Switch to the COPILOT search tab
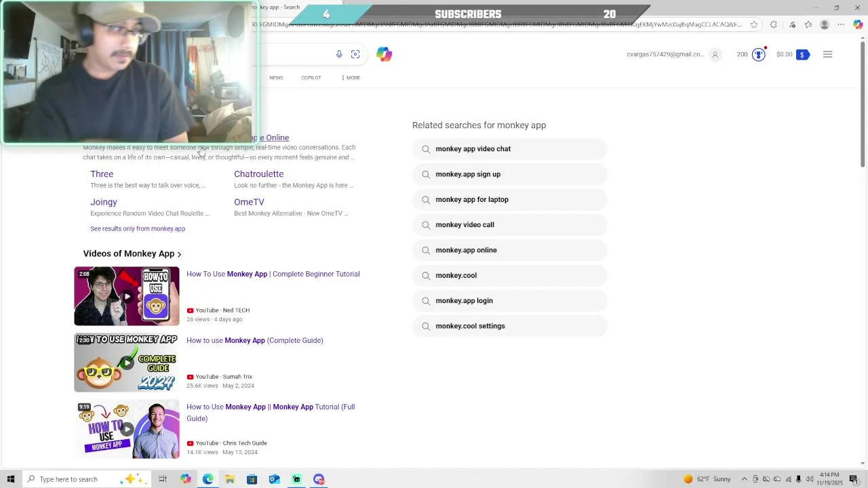The height and width of the screenshot is (488, 868). click(311, 77)
